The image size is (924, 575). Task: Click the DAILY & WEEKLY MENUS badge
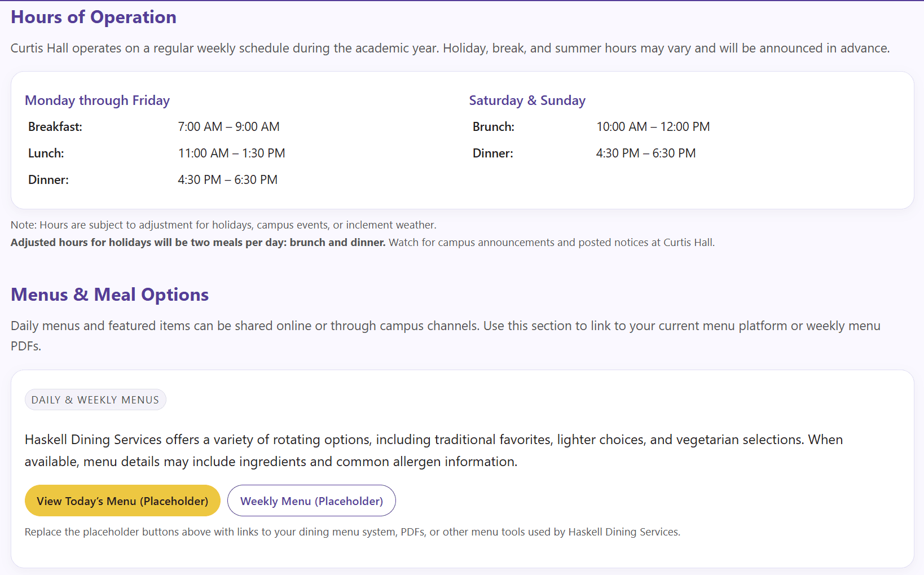95,400
